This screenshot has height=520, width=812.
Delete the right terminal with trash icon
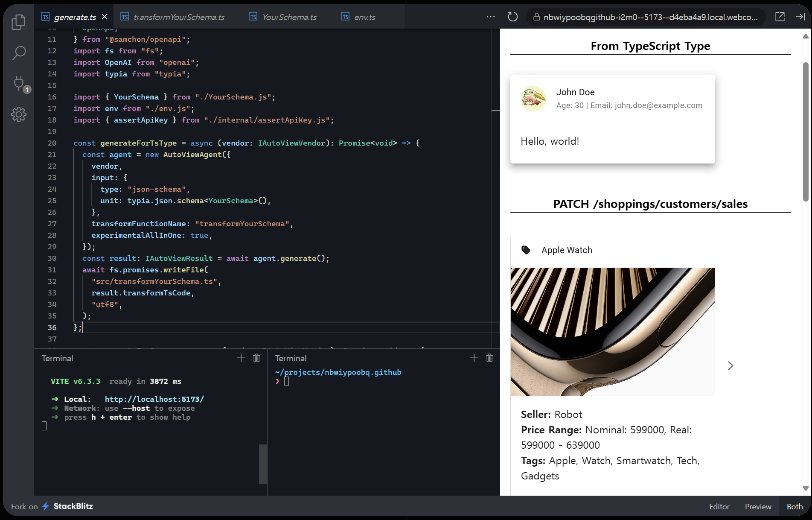coord(489,358)
